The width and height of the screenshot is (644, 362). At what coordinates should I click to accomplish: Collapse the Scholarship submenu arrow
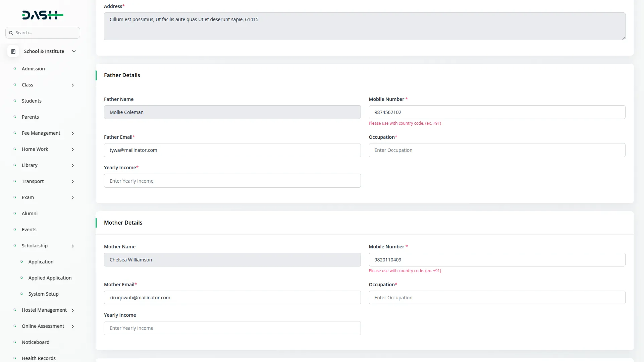pos(72,246)
